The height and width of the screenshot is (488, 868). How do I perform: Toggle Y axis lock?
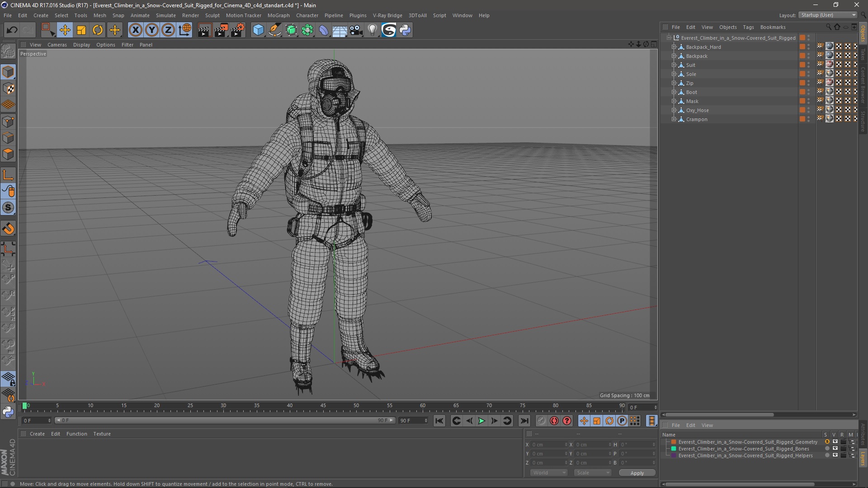[x=152, y=30]
